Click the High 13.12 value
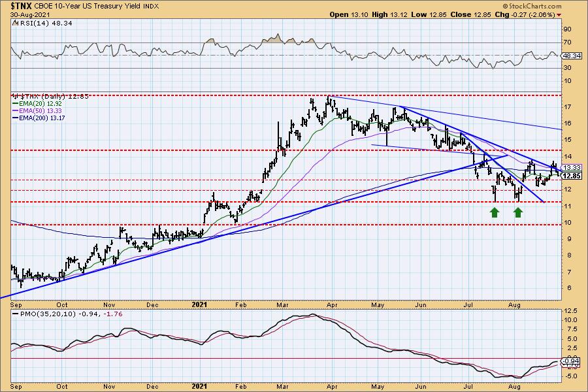 point(389,14)
